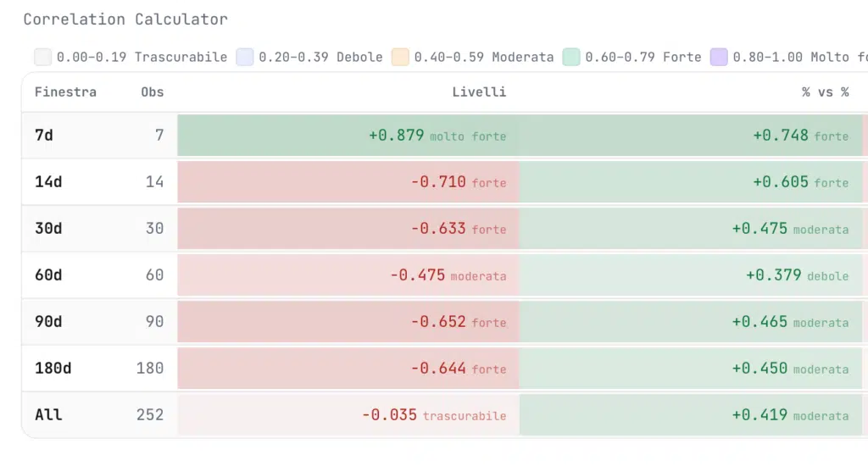Click the -0.035 trascurabile cell

point(348,415)
